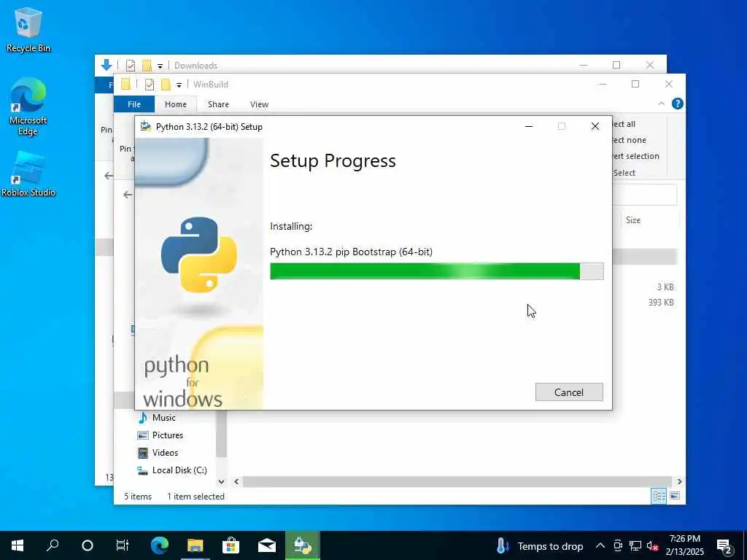
Task: Close the Python Setup dialog
Action: point(595,126)
